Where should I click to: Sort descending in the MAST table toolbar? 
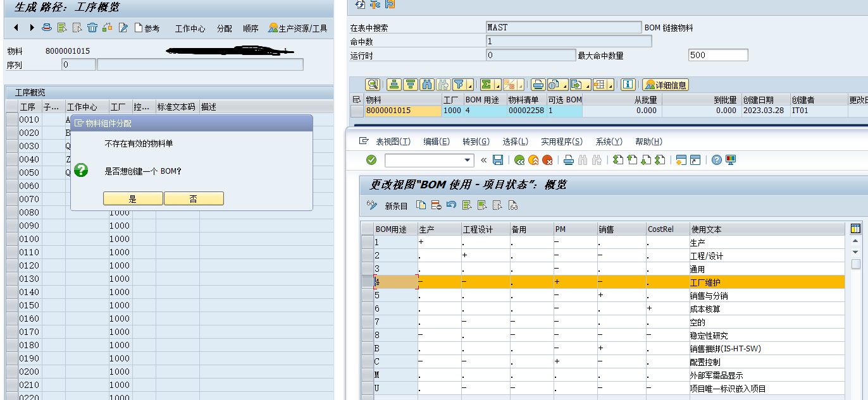(x=410, y=85)
